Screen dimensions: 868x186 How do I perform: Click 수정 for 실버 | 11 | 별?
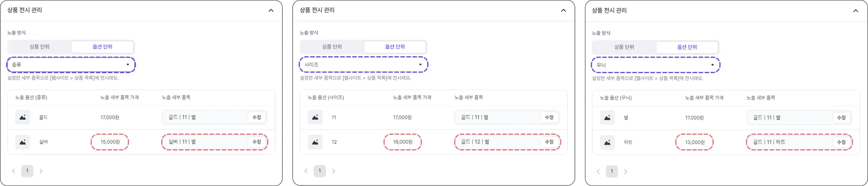(x=257, y=142)
